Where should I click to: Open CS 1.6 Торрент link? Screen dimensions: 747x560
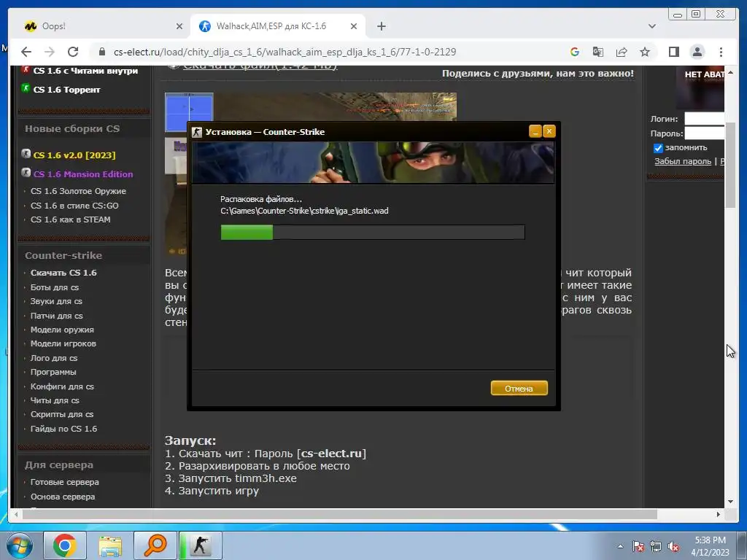pos(66,90)
